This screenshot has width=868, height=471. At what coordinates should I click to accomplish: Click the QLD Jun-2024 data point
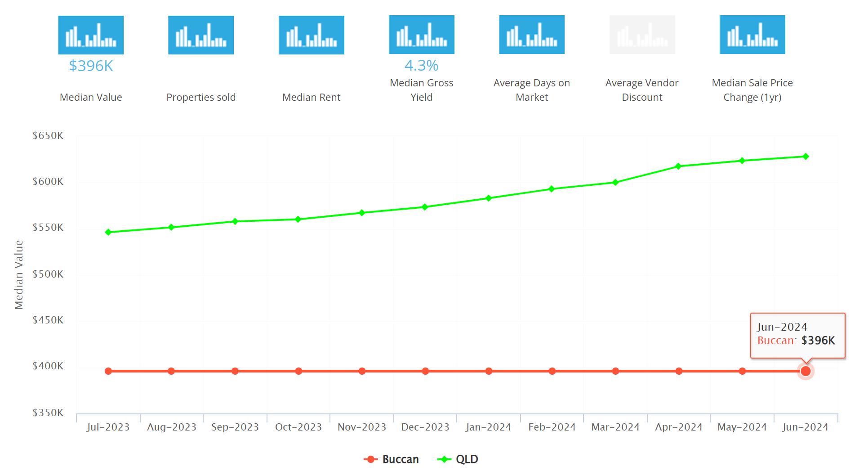pos(806,157)
